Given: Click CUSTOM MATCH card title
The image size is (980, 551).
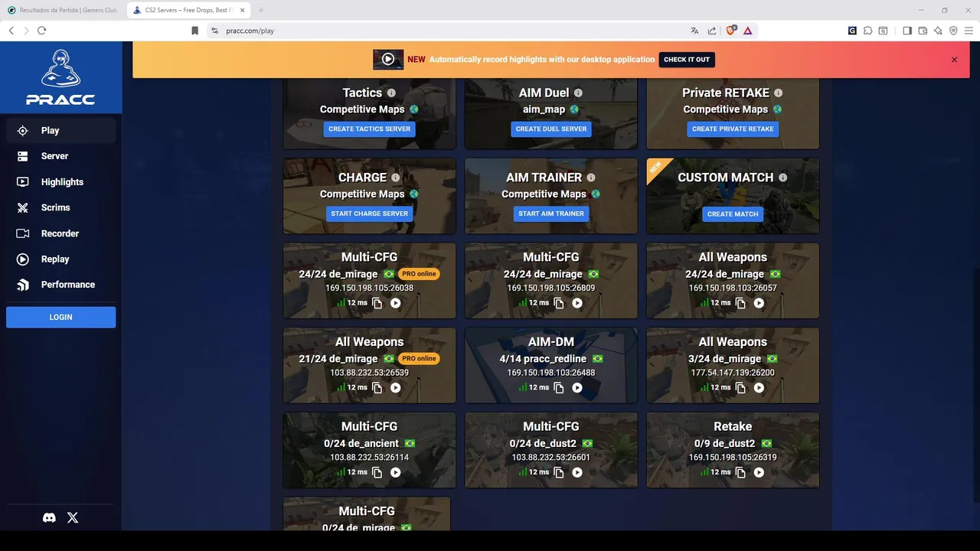Looking at the screenshot, I should pyautogui.click(x=725, y=178).
